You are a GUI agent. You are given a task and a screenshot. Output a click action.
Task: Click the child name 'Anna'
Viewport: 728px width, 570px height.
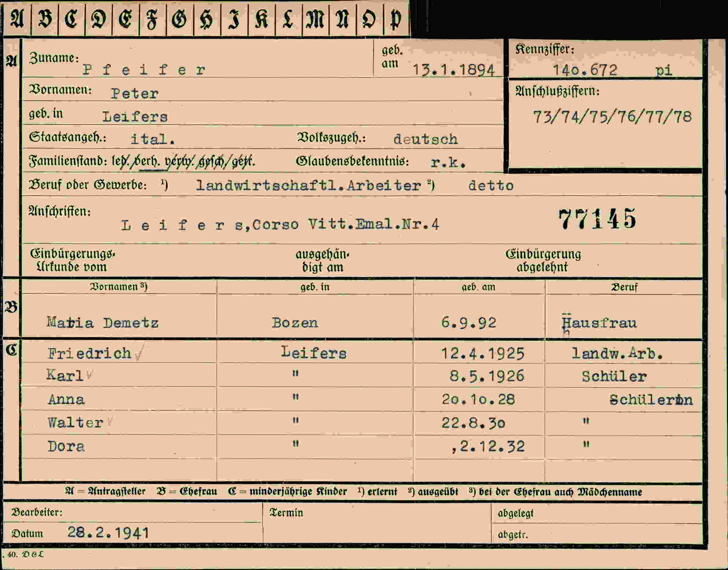66,400
